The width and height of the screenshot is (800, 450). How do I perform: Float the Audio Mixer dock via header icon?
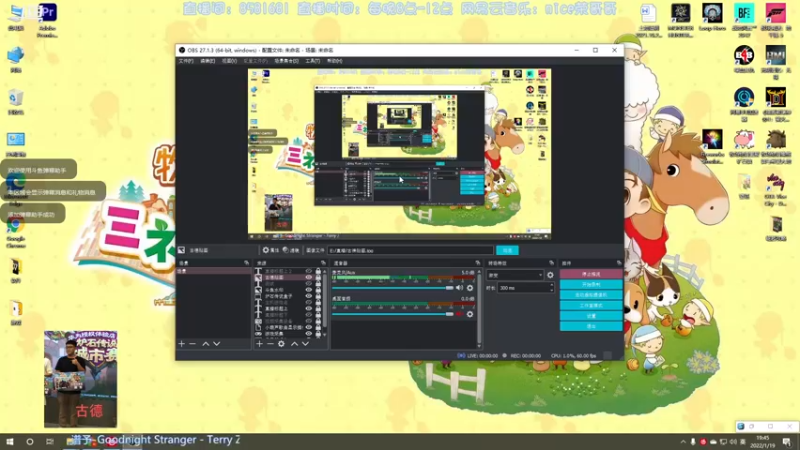point(478,263)
